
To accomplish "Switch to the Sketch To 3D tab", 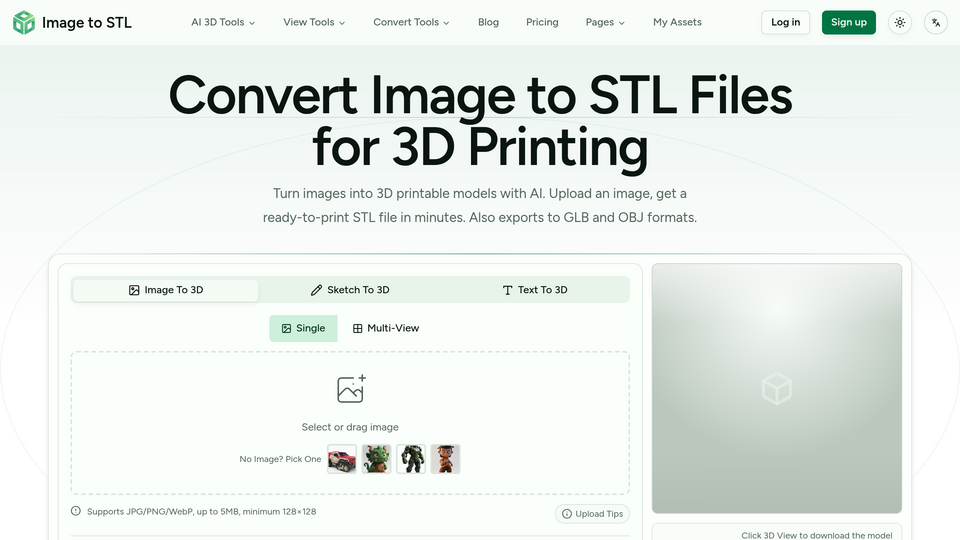I will click(350, 290).
